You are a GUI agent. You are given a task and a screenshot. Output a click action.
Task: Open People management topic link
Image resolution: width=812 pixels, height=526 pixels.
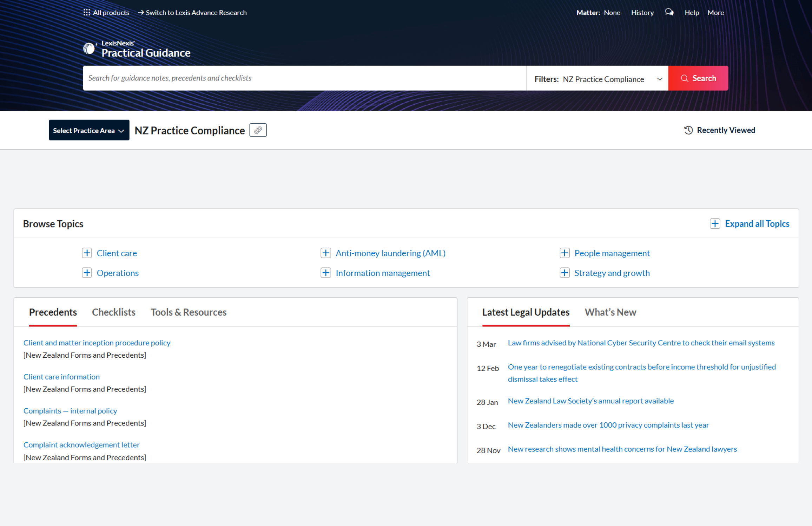(x=612, y=253)
